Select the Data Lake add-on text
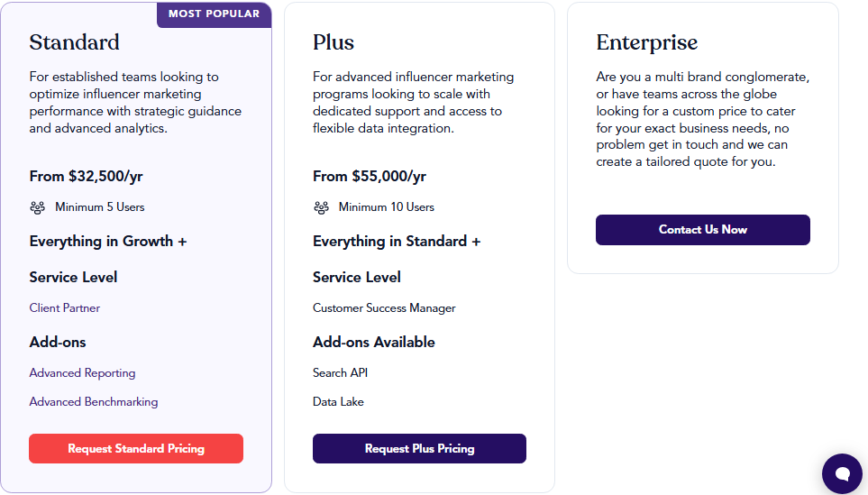Screen dimensions: 868x495 338,401
